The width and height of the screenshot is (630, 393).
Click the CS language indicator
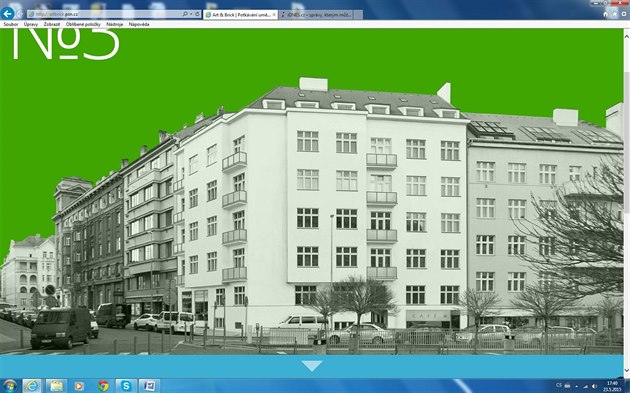click(x=558, y=385)
